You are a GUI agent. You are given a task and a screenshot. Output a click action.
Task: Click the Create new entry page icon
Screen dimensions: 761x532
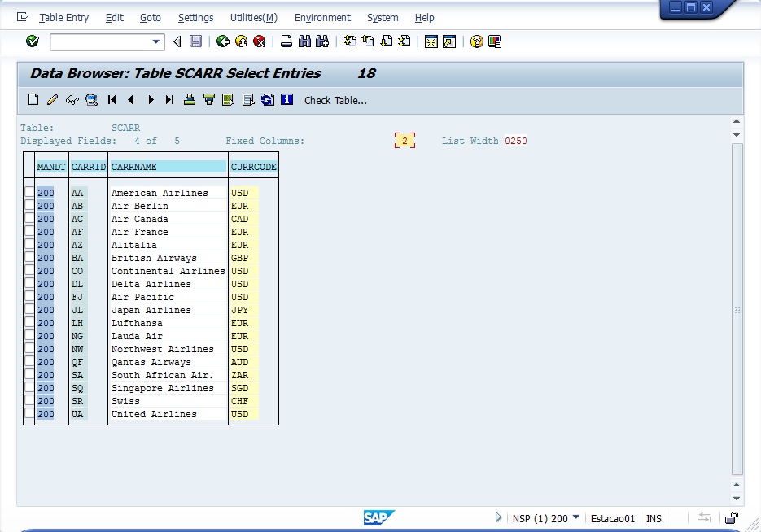click(33, 100)
